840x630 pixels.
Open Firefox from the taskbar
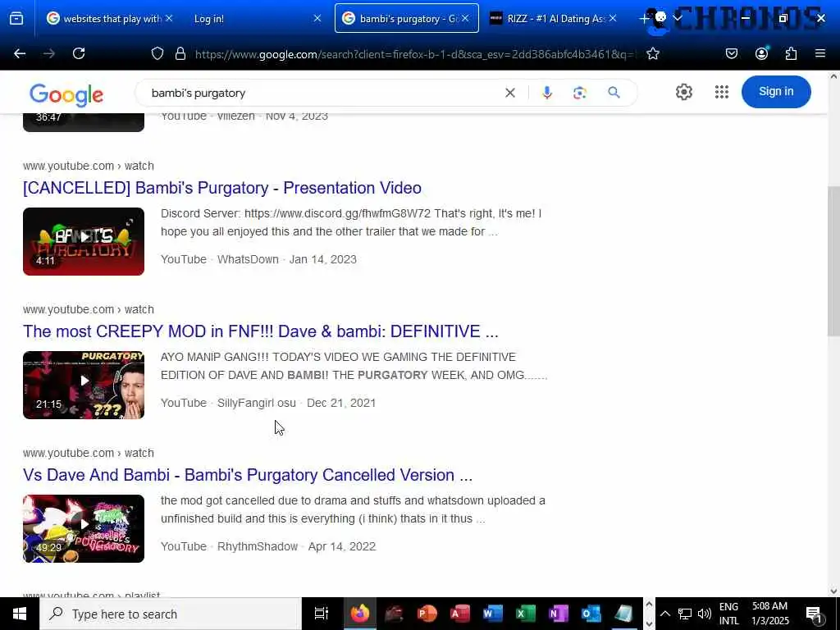360,614
